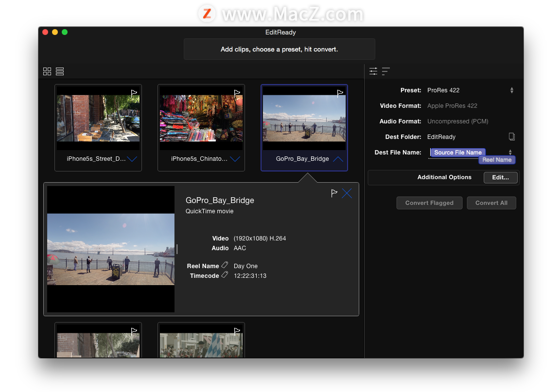Click the large GoPro preview image

click(111, 249)
